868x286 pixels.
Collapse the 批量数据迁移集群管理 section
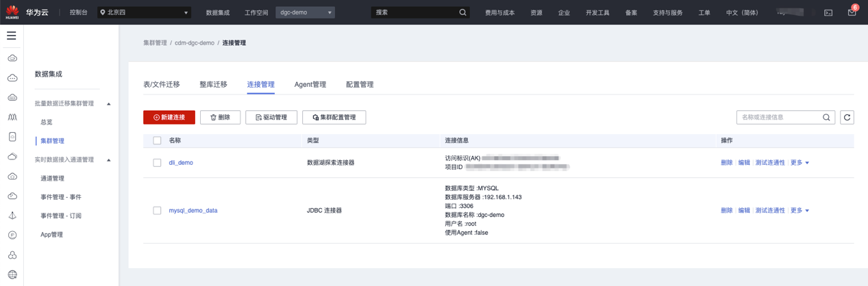click(108, 104)
